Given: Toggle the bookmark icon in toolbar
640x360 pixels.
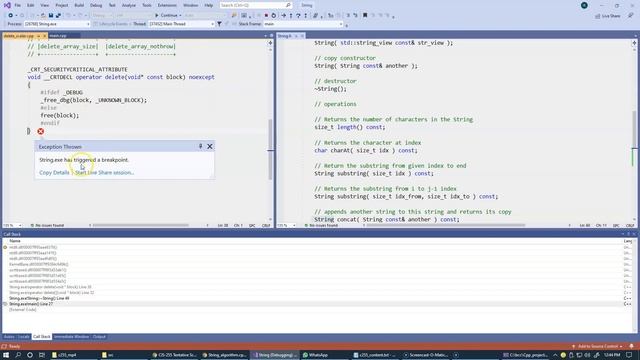Looking at the screenshot, I should pos(365,16).
